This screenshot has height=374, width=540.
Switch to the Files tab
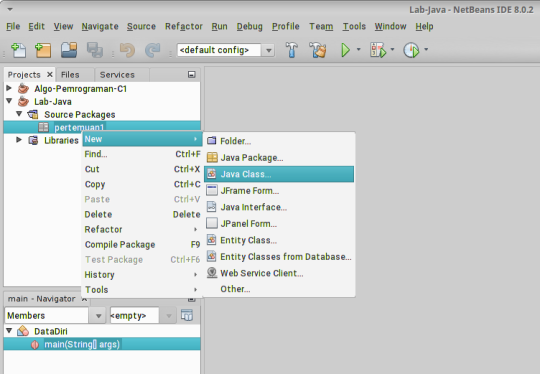tap(70, 75)
